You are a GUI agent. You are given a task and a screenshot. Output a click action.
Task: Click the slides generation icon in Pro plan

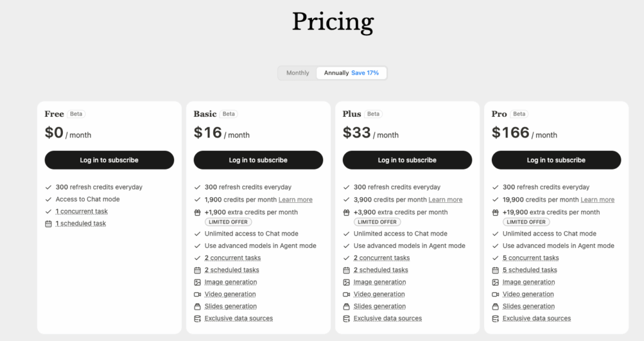coord(496,306)
